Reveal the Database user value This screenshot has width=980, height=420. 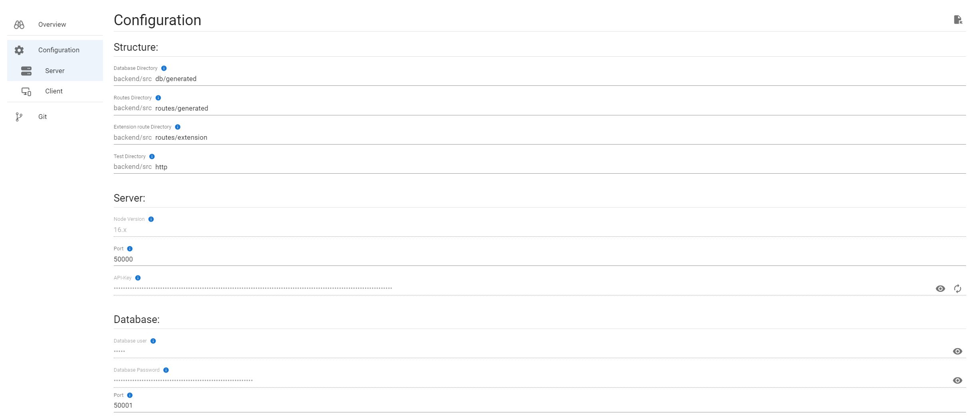957,351
